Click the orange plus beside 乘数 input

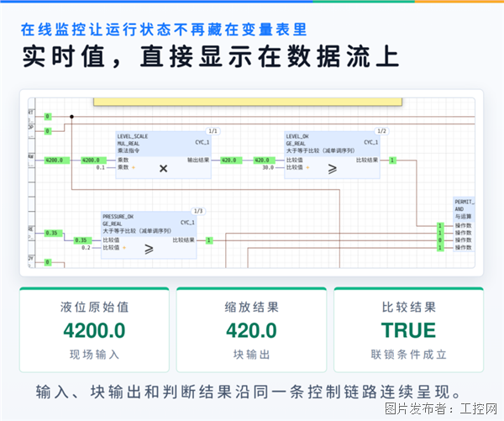point(134,167)
